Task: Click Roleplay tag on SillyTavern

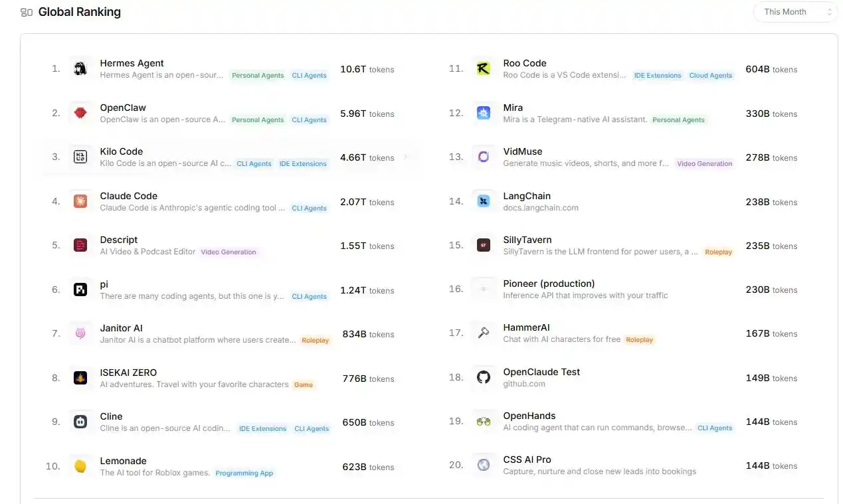Action: coord(719,252)
